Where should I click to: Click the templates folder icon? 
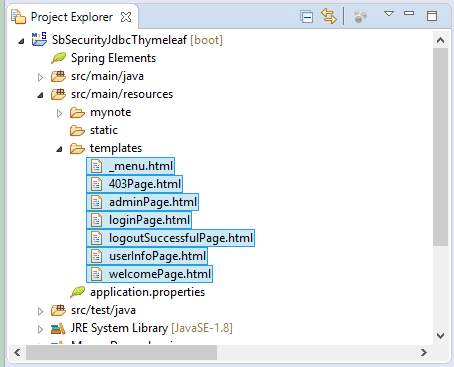click(x=77, y=149)
